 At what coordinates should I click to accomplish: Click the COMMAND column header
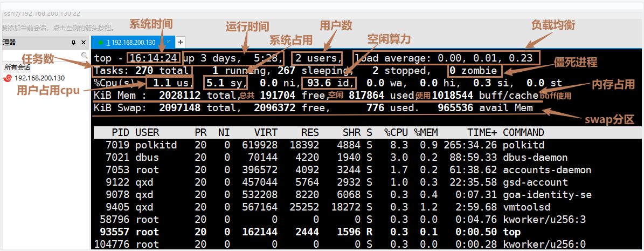tap(524, 132)
